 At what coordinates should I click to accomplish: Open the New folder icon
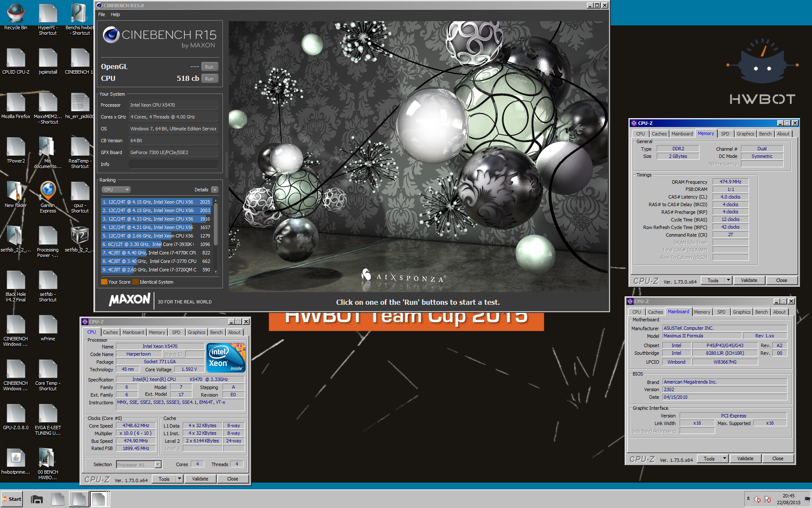tap(16, 195)
